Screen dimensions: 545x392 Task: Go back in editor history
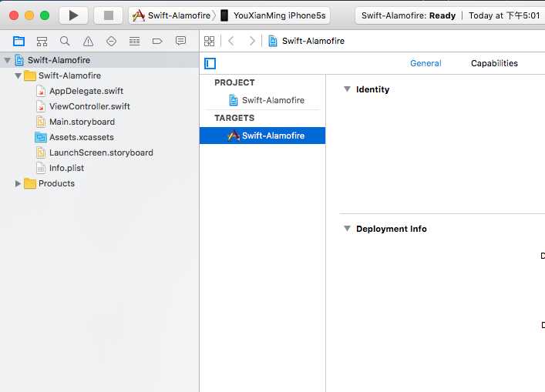231,42
